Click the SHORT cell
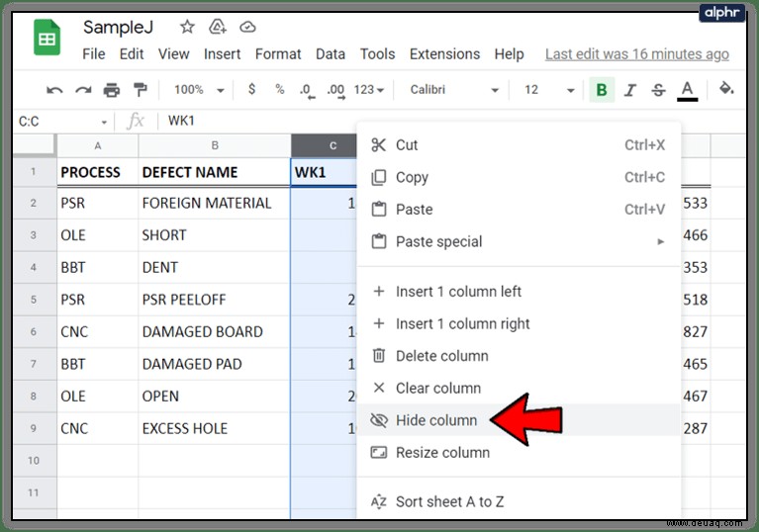Image resolution: width=759 pixels, height=532 pixels. [x=215, y=235]
